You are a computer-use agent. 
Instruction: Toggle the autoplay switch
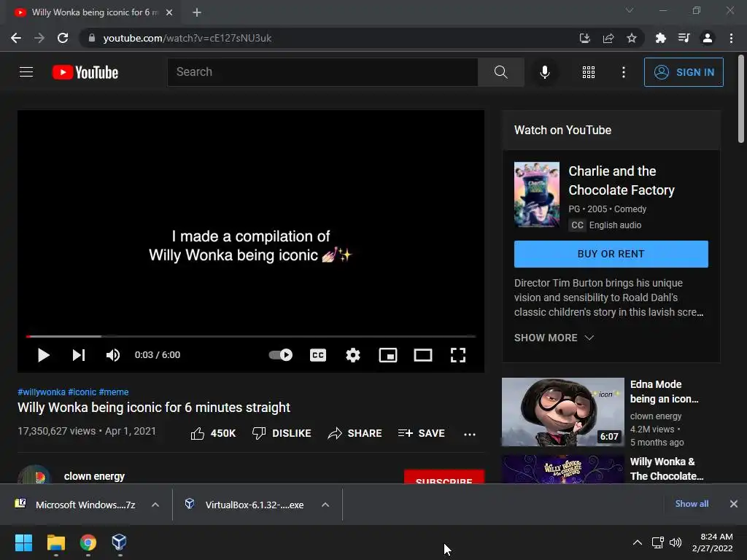tap(281, 355)
